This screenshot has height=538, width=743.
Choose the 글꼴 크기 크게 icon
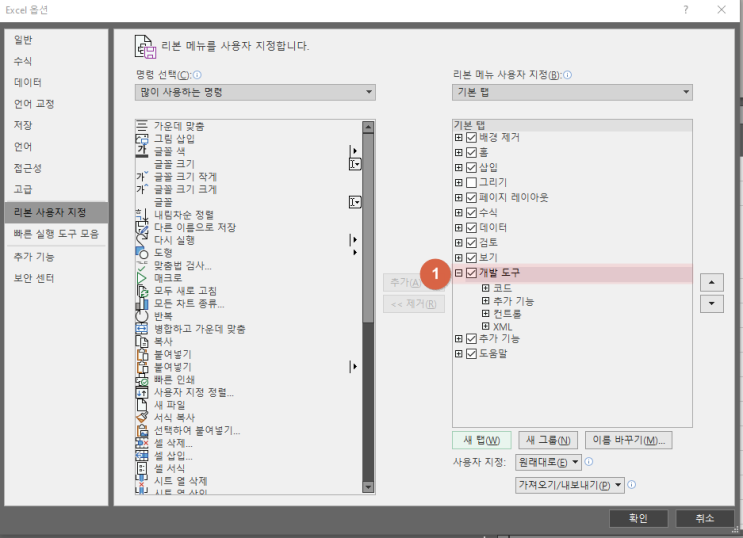[x=142, y=189]
